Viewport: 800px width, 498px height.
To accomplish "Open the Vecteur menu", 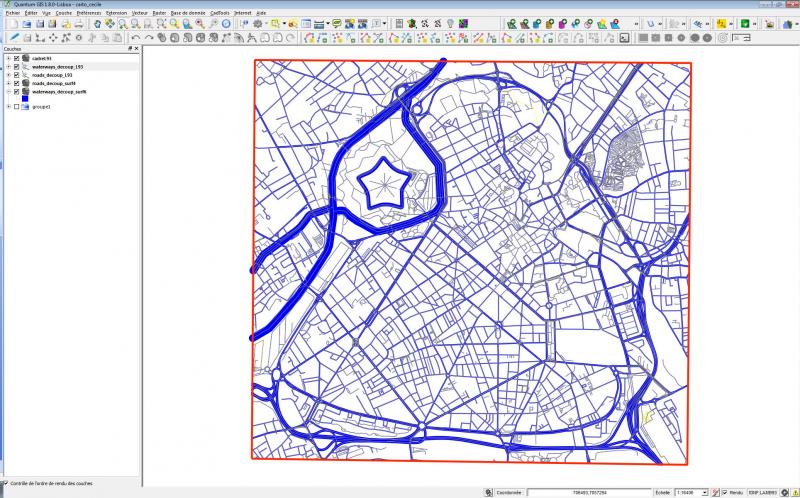I will tap(141, 12).
